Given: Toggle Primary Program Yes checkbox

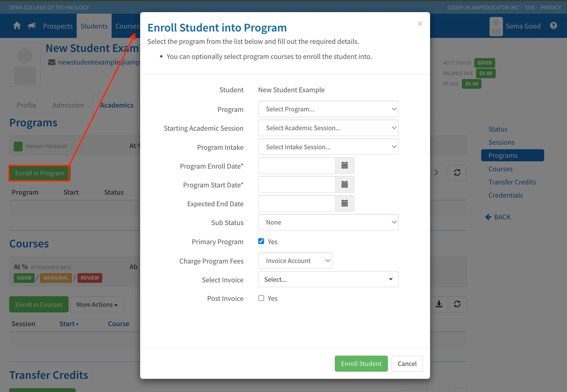Looking at the screenshot, I should point(261,241).
